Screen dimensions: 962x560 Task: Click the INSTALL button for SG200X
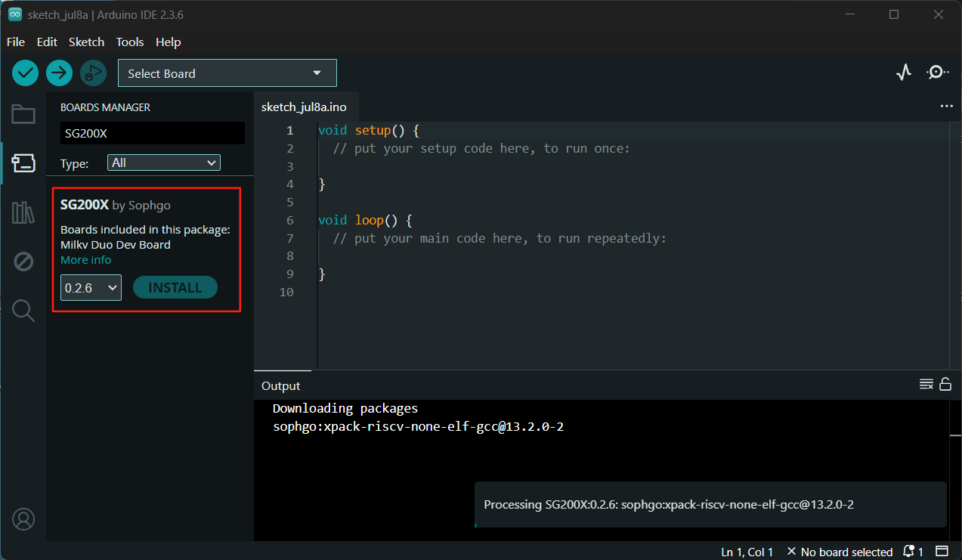(x=175, y=287)
